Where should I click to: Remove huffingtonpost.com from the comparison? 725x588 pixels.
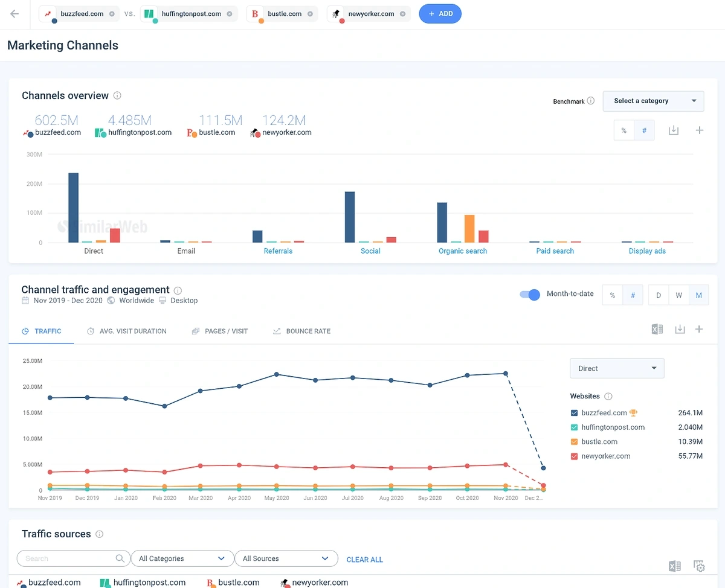click(229, 14)
